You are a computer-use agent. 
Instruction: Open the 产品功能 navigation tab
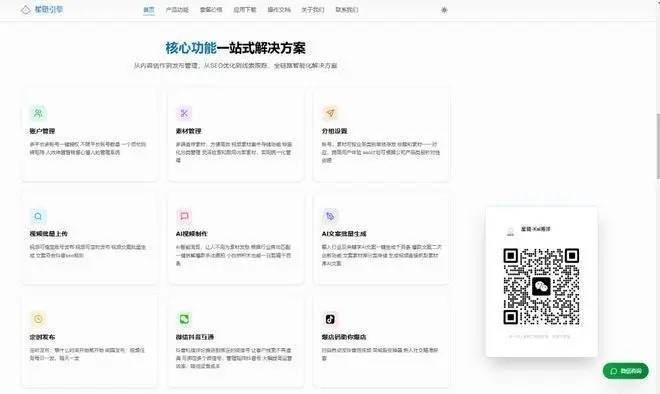(x=177, y=10)
